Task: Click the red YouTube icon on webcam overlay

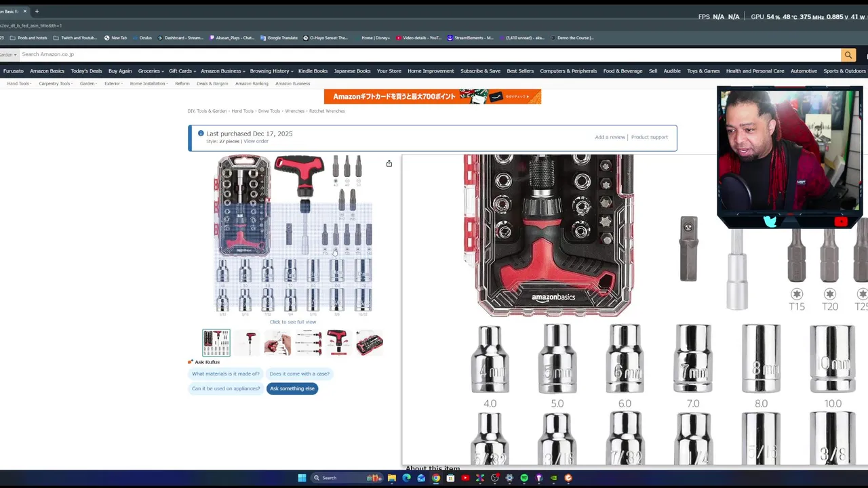Action: [841, 221]
